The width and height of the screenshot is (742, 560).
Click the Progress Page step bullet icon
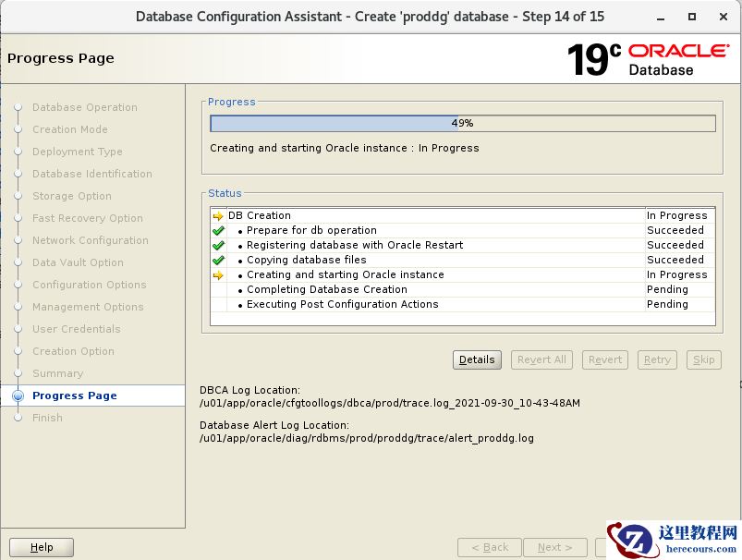coord(18,396)
